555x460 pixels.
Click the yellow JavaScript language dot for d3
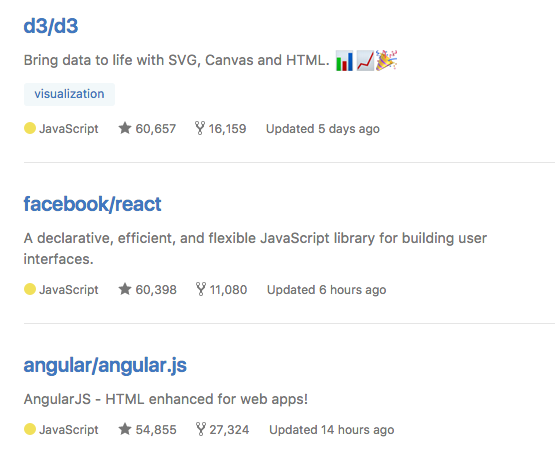tap(30, 128)
